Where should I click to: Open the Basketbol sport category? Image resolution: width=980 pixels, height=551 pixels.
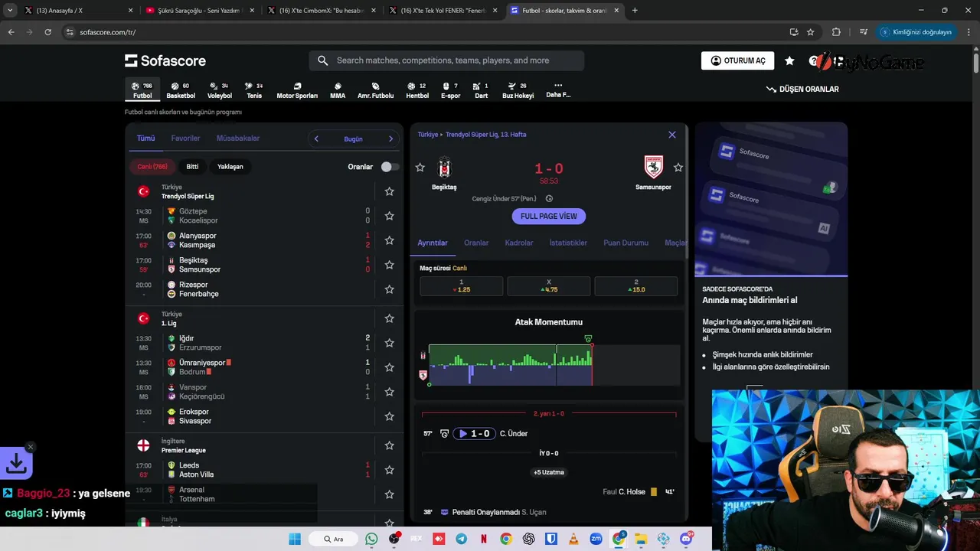click(181, 90)
